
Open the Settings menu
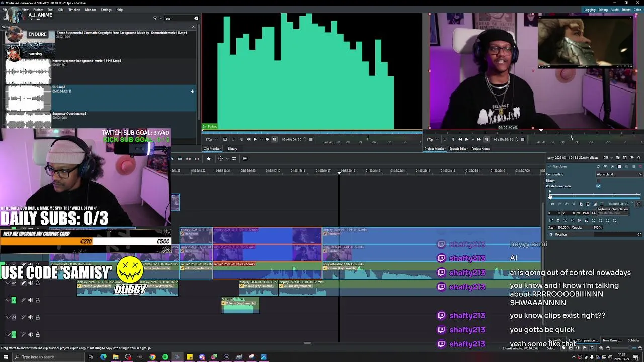[x=106, y=10]
